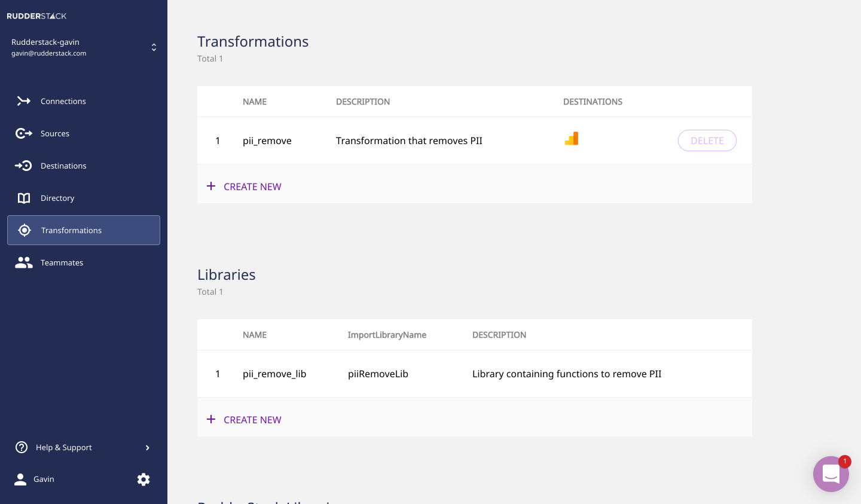Click the RudderStack logo

pyautogui.click(x=37, y=16)
